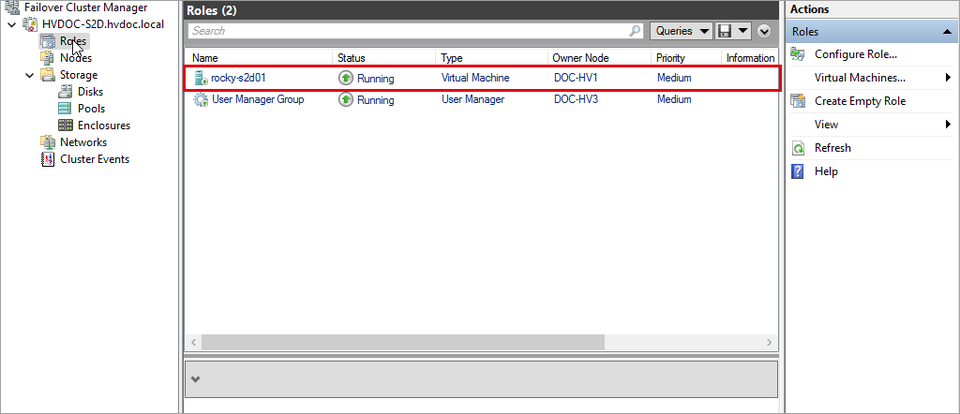Click the User Manager Group gear icon
The height and width of the screenshot is (414, 960).
coord(200,99)
